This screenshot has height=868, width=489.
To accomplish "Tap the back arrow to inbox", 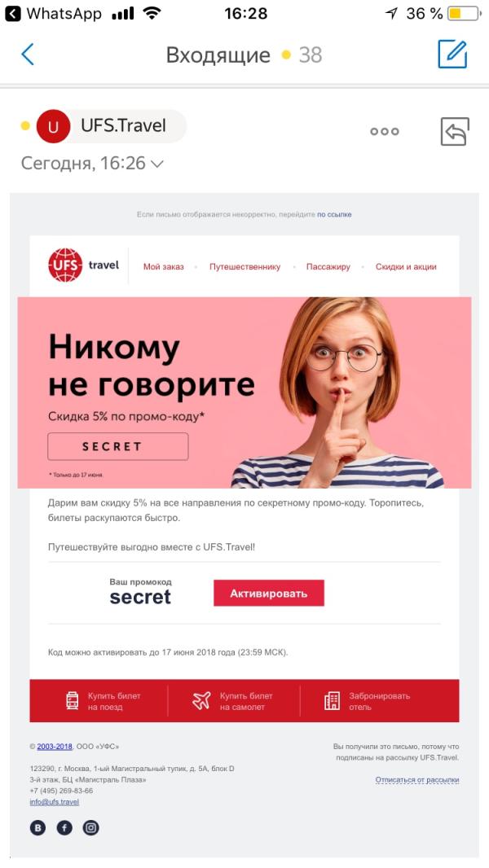I will click(x=28, y=55).
